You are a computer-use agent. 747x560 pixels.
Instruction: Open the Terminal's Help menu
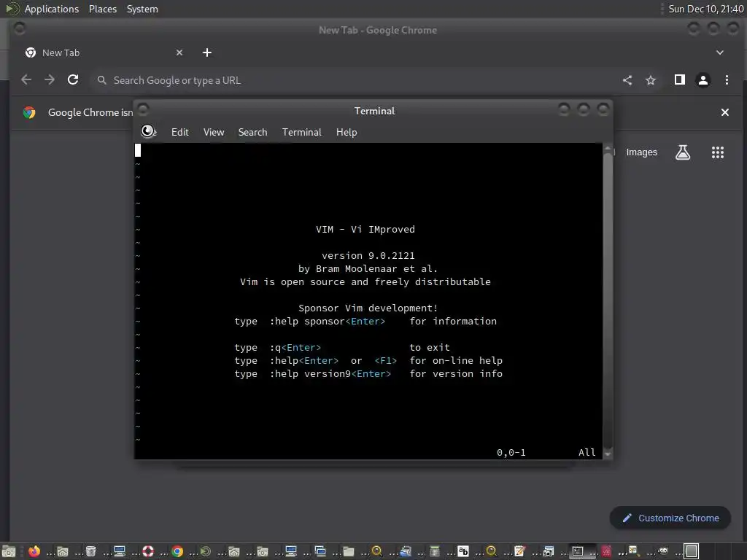[347, 133]
